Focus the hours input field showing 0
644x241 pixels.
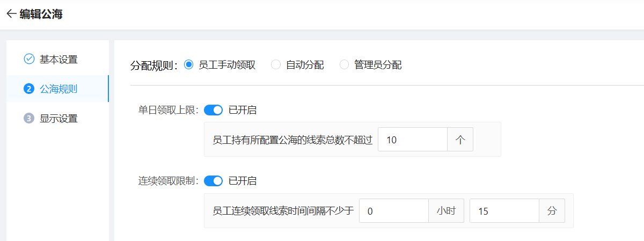click(393, 211)
